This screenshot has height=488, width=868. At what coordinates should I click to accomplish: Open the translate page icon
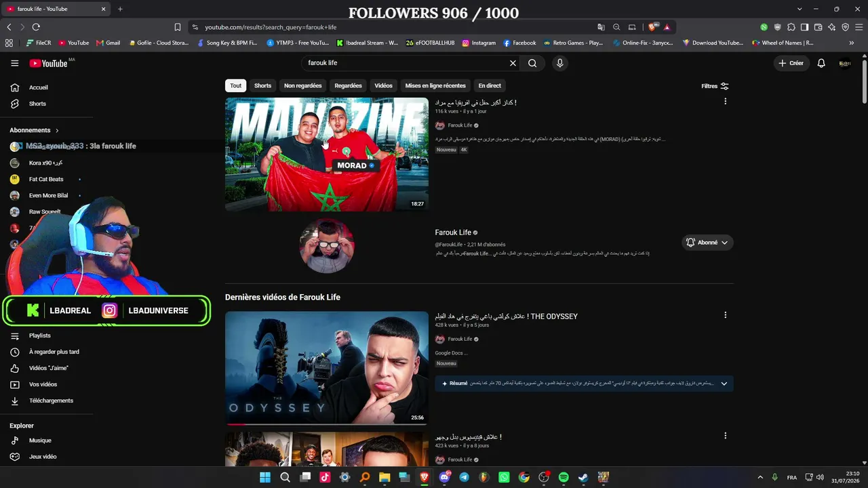pos(601,27)
